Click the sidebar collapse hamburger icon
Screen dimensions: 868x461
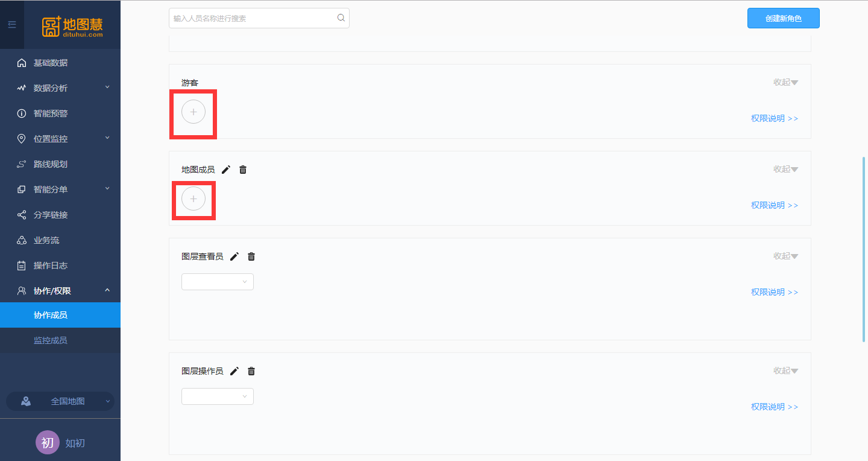(12, 25)
